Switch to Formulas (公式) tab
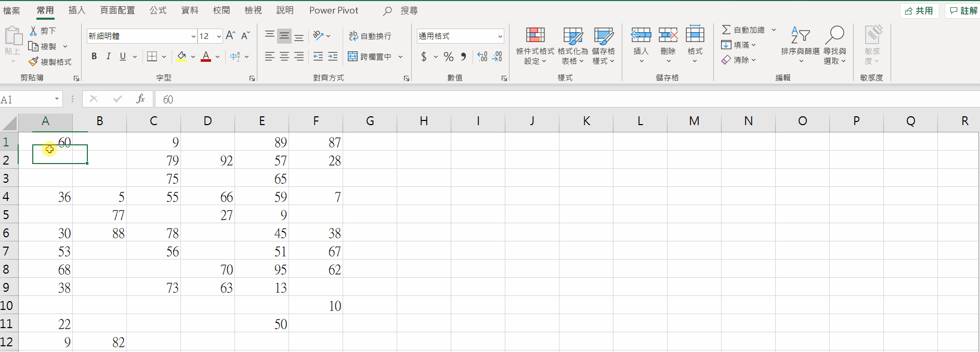This screenshot has width=980, height=352. click(158, 10)
